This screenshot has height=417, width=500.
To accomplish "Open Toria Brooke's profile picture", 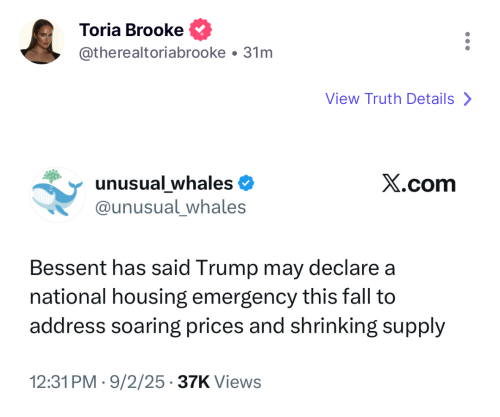I will point(41,41).
